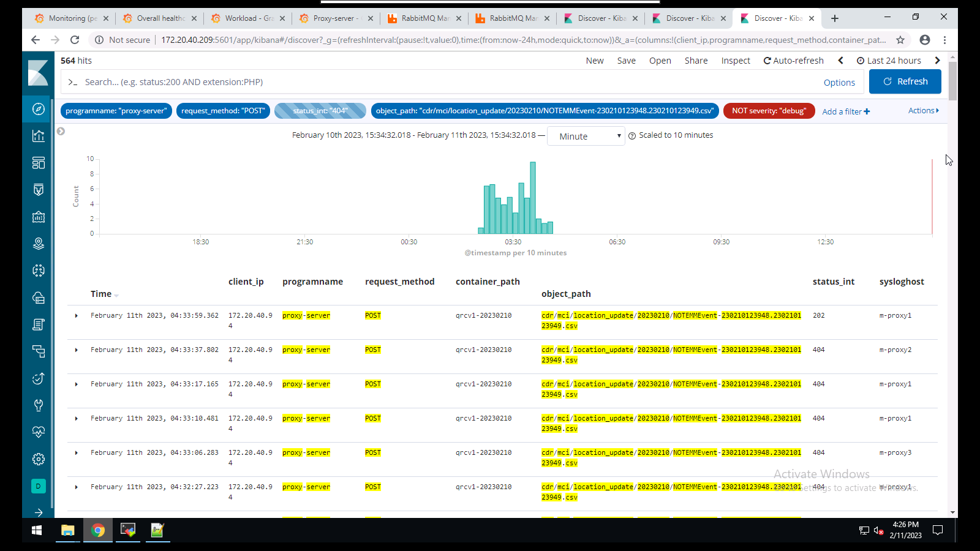The image size is (980, 551).
Task: Expand filter Actions menu
Action: point(923,111)
